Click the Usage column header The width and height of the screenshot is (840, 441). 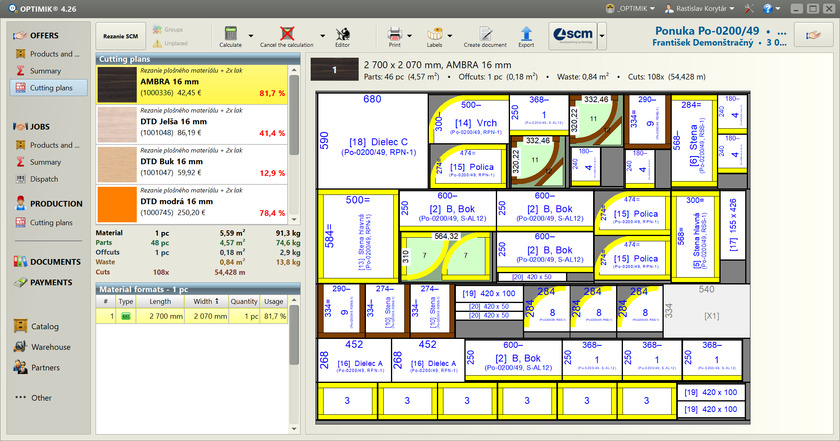(x=274, y=302)
